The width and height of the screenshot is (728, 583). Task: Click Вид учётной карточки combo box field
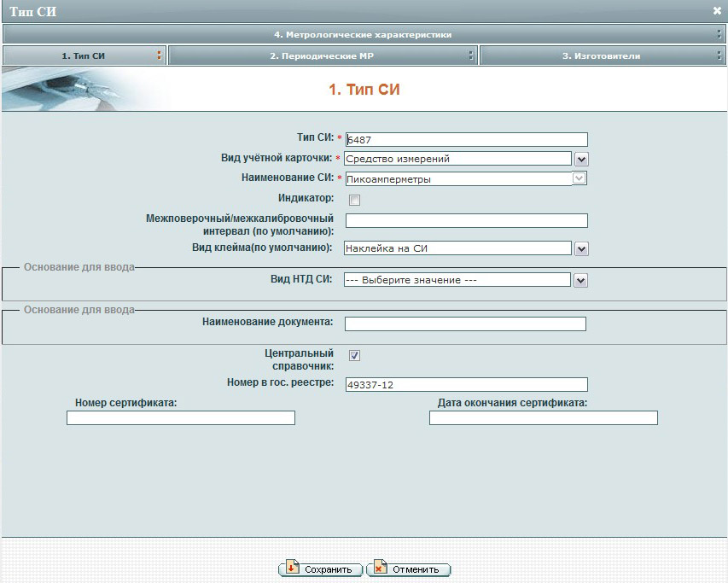457,159
